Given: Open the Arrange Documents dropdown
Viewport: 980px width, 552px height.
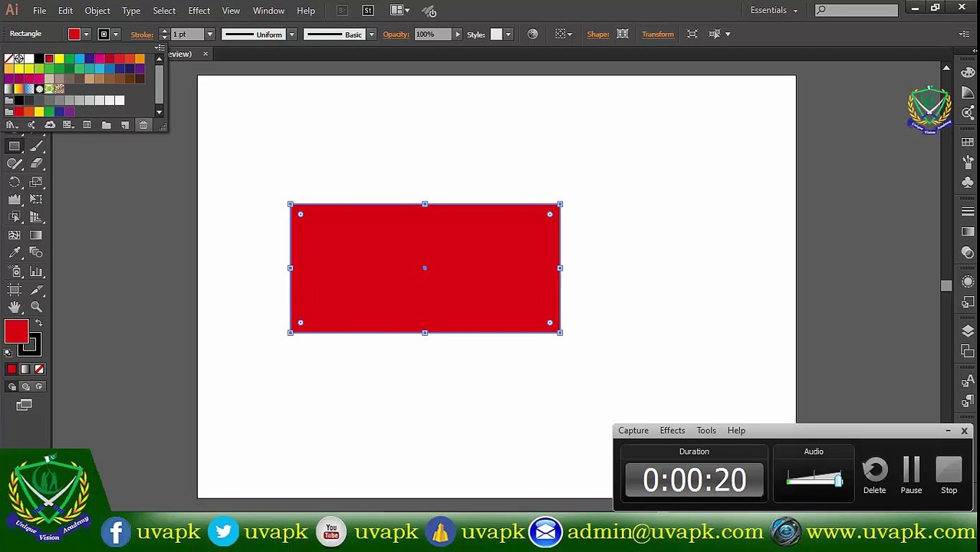Looking at the screenshot, I should (x=400, y=11).
